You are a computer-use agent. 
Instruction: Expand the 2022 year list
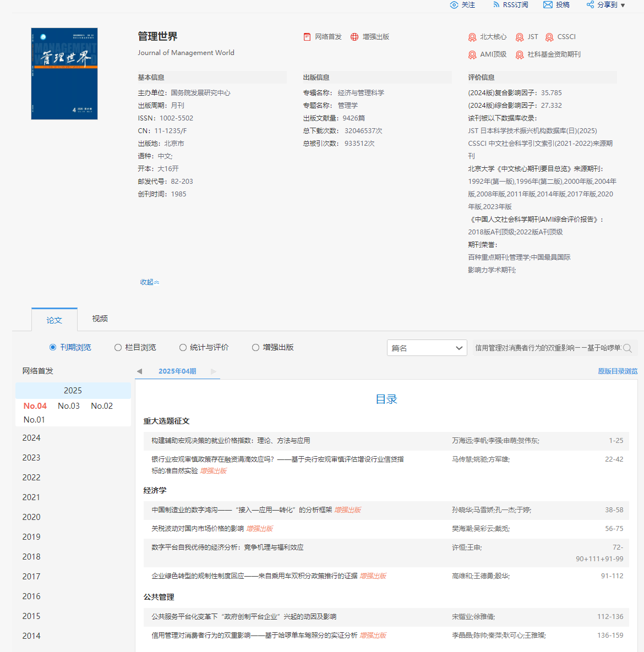pyautogui.click(x=31, y=478)
